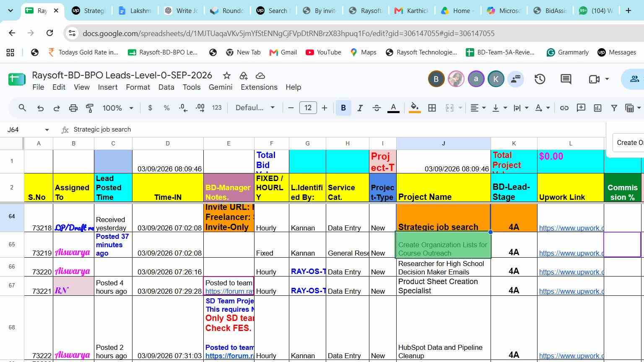Open the version history clock icon
The image size is (644, 362).
tap(540, 79)
